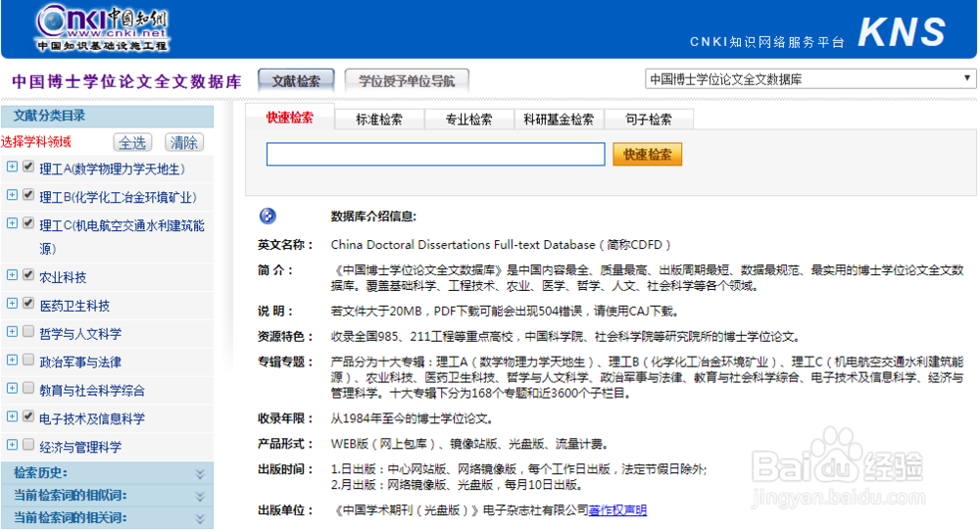980x531 pixels.
Task: Expand the 电子技术及信息科学 plus icon
Action: click(12, 416)
